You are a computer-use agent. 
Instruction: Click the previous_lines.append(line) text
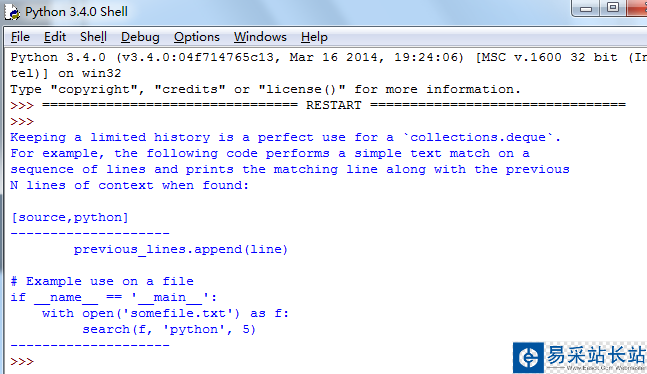(x=181, y=249)
